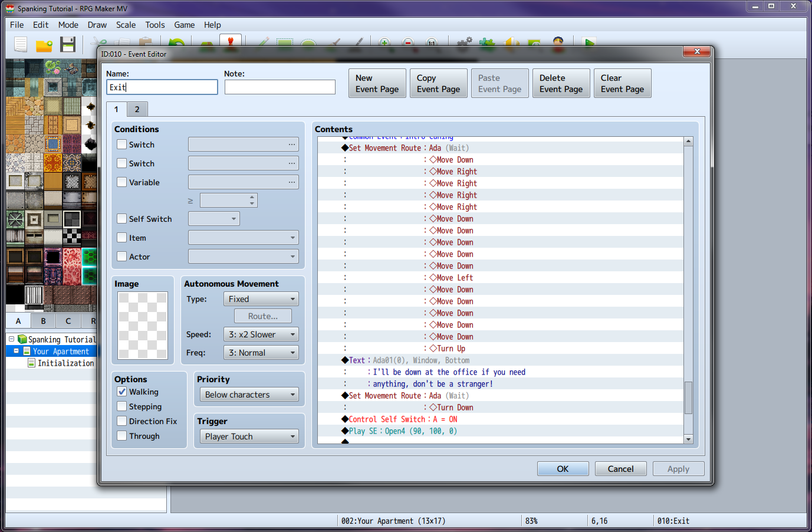
Task: Click the New Project toolbar icon
Action: (x=21, y=44)
